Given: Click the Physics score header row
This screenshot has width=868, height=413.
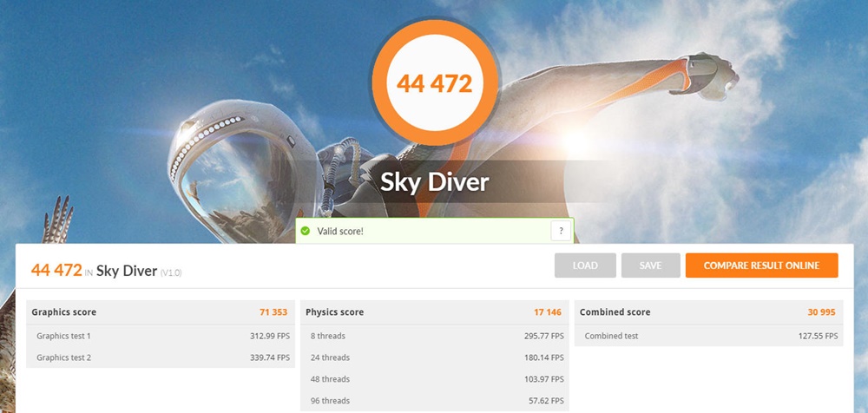Looking at the screenshot, I should [x=435, y=312].
